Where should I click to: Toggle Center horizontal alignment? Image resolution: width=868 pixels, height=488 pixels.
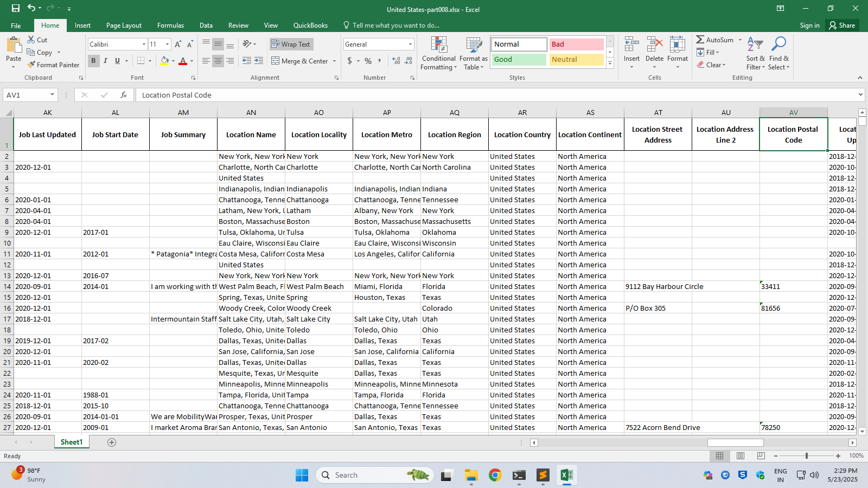218,61
